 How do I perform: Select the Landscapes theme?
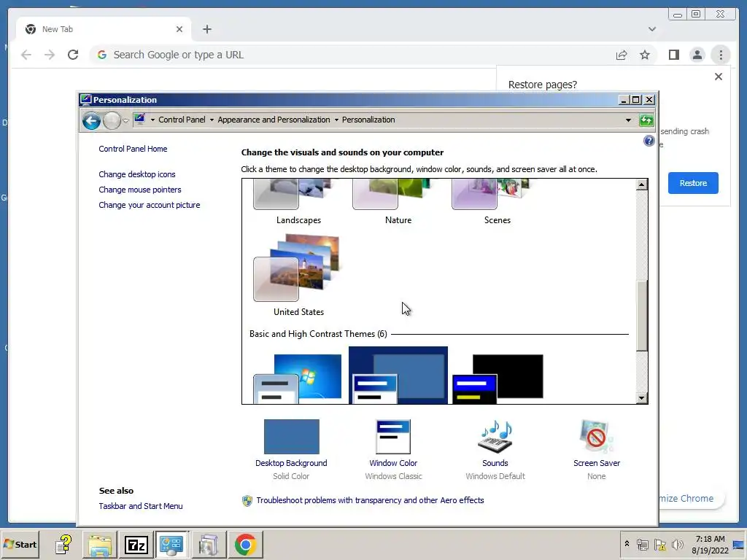298,201
